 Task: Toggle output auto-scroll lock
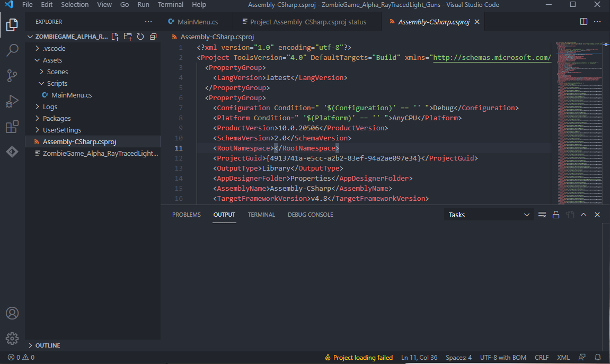556,215
